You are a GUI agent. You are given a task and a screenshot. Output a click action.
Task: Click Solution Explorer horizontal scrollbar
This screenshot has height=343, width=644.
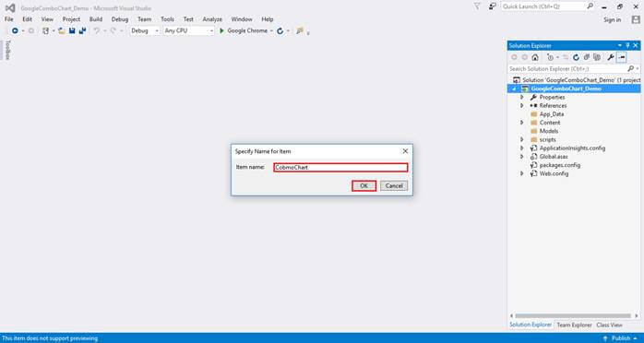click(x=573, y=316)
